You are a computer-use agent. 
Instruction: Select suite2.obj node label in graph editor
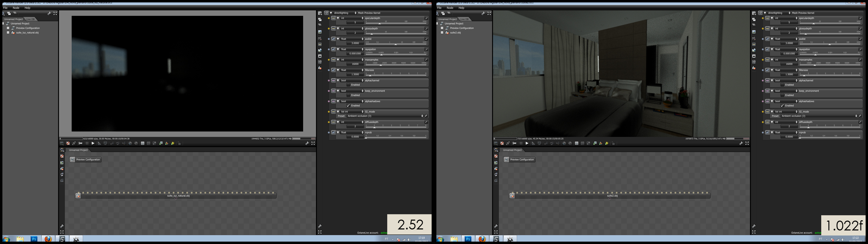(x=612, y=196)
